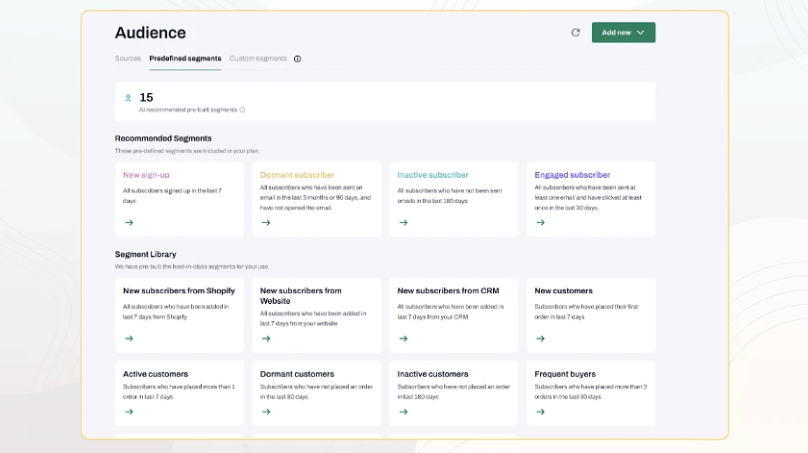Click the Active customers card title
The image size is (808, 453).
click(155, 374)
